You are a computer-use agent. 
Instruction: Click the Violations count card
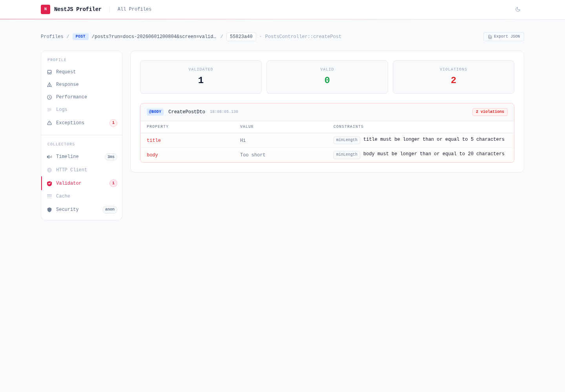click(454, 77)
